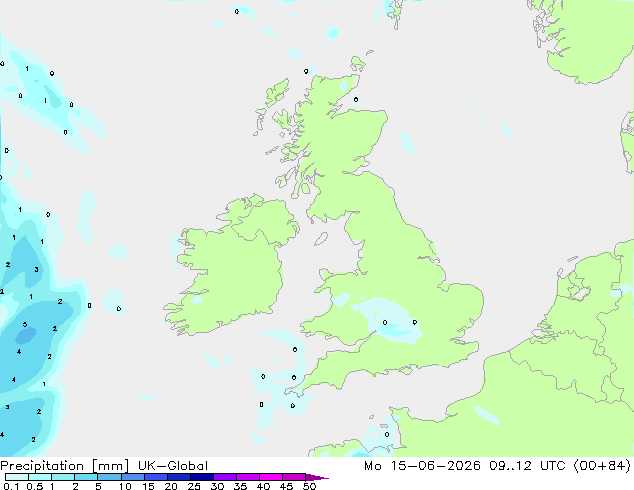Image resolution: width=634 pixels, height=490 pixels.
Task: Select the 25–30 mm navy legend swatch
Action: click(202, 477)
